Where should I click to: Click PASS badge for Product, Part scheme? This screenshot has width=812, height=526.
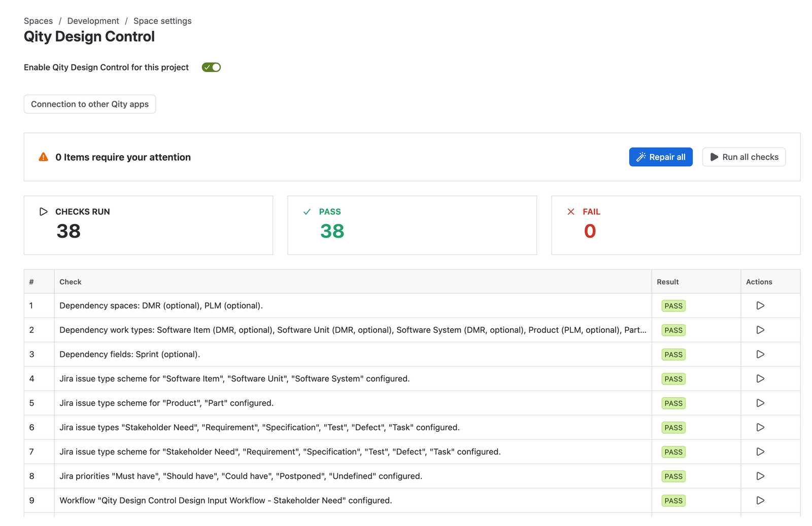pos(673,403)
